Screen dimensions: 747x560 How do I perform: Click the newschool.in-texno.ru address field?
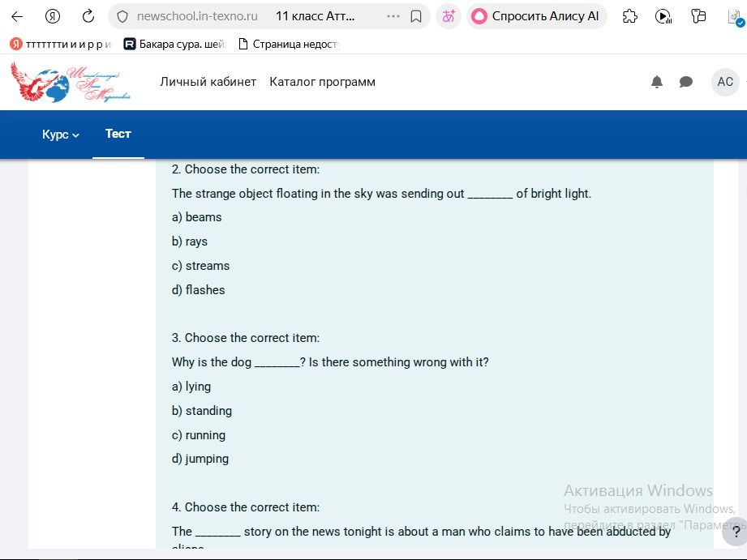[197, 17]
